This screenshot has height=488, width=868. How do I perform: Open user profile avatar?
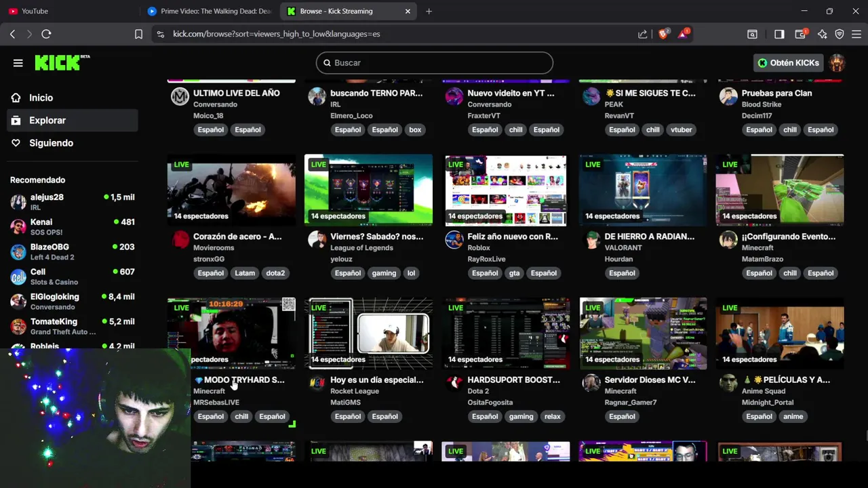(x=837, y=63)
